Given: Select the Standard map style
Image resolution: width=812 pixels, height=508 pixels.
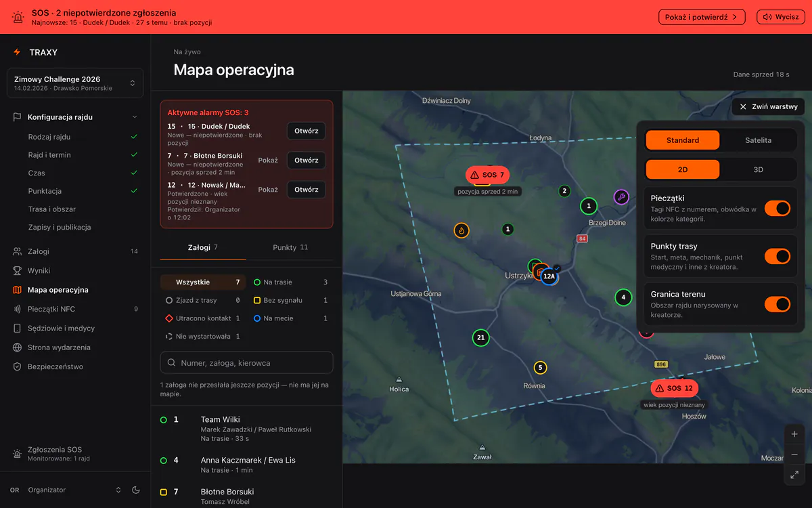Looking at the screenshot, I should point(683,140).
